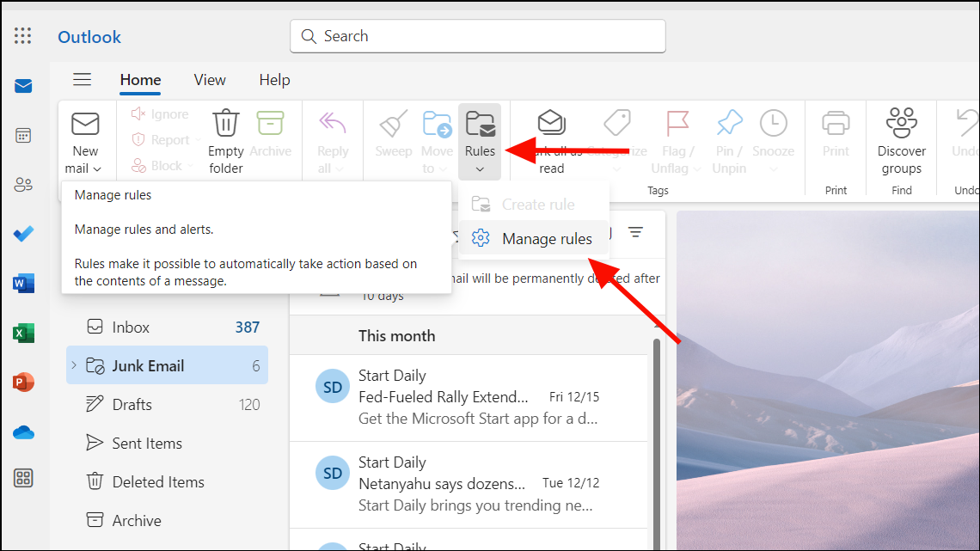Expand the New mail dropdown arrow

click(97, 168)
